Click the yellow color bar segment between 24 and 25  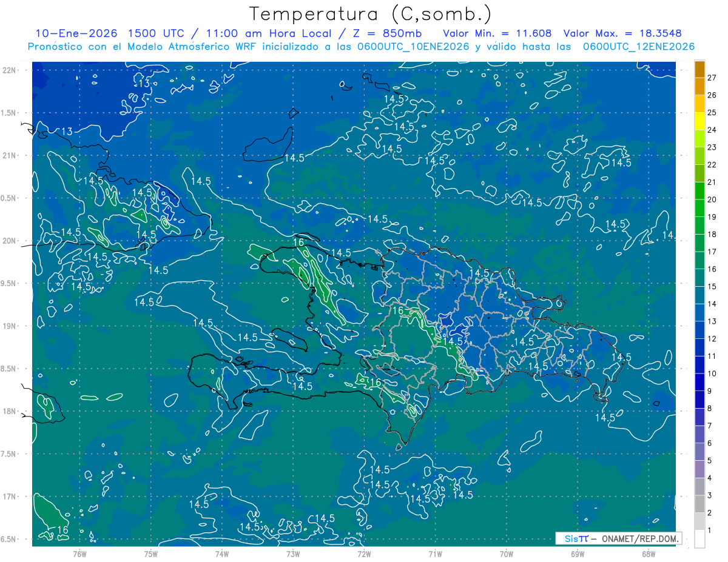pos(699,121)
